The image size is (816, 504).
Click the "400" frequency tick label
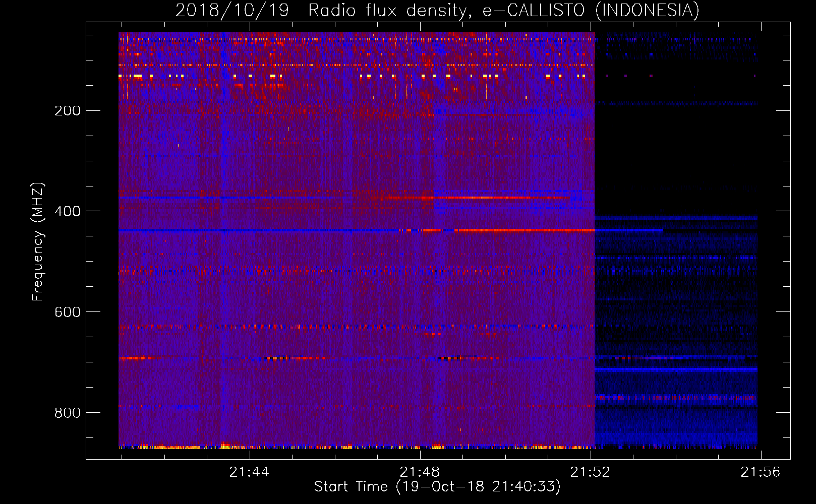pos(68,212)
